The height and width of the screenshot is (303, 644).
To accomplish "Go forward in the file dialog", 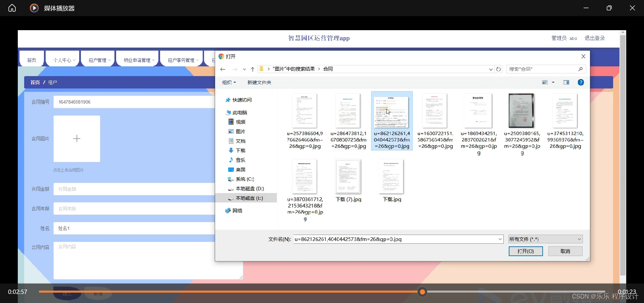I will click(x=235, y=69).
